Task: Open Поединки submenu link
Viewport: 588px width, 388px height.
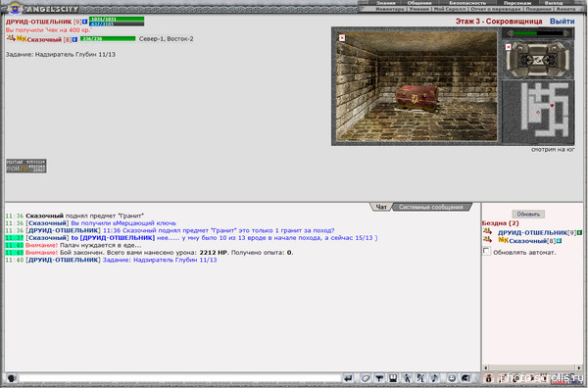Action: [x=538, y=9]
